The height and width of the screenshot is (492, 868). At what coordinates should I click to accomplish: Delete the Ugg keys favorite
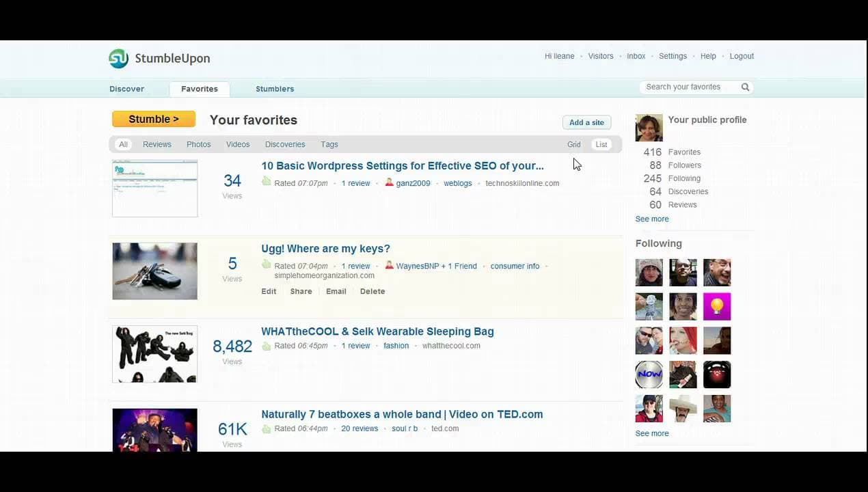(x=372, y=291)
